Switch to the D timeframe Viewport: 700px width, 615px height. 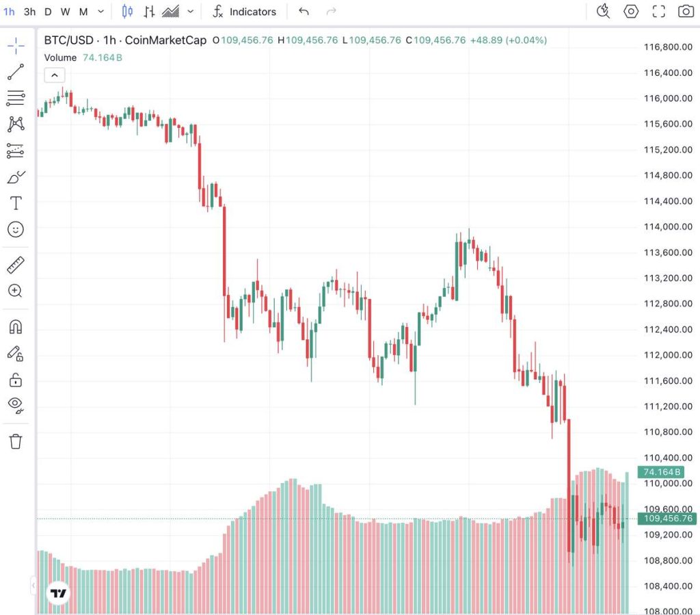(47, 12)
